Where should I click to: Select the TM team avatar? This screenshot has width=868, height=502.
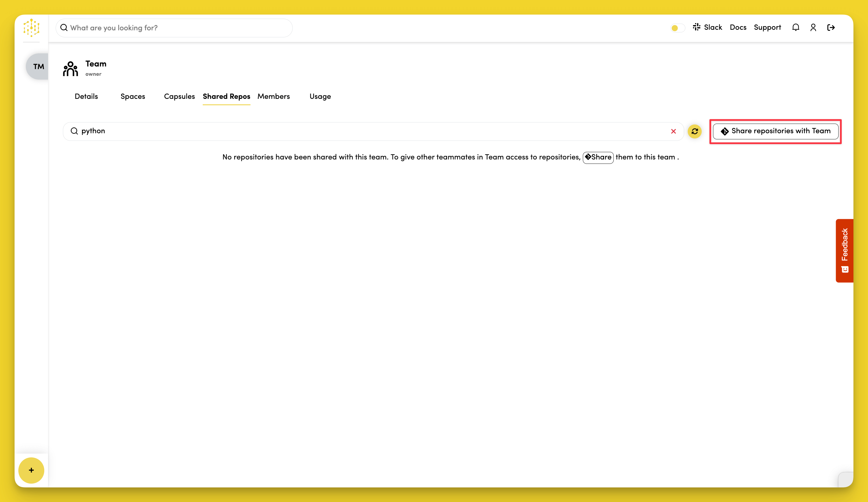38,66
